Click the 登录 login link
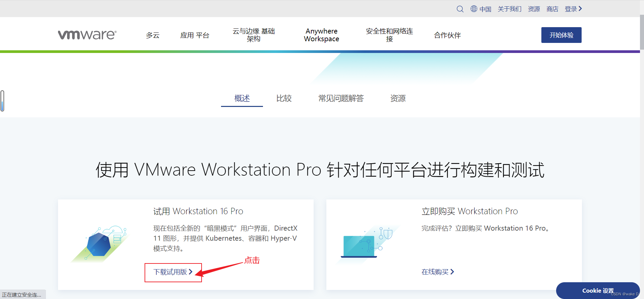This screenshot has height=299, width=644. click(573, 9)
